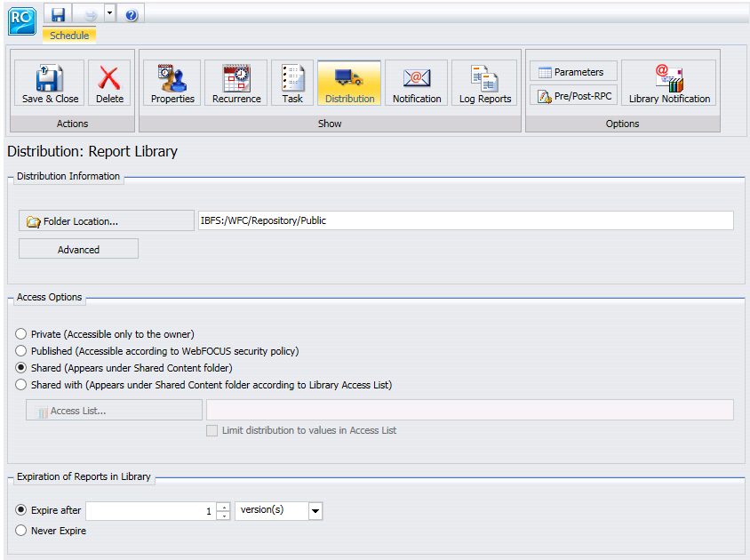
Task: Switch to the Schedule ribbon tab
Action: [69, 36]
